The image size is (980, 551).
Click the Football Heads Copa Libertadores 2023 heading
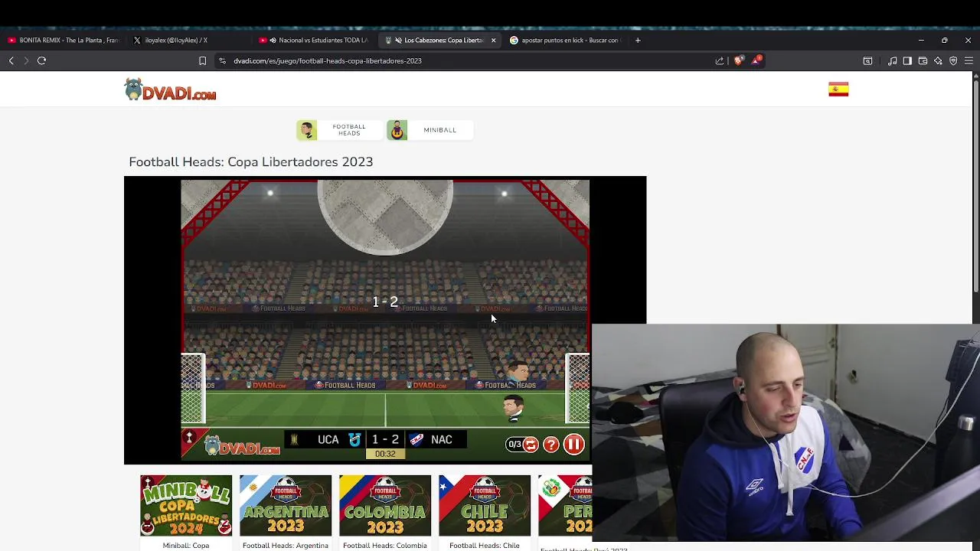coord(251,162)
